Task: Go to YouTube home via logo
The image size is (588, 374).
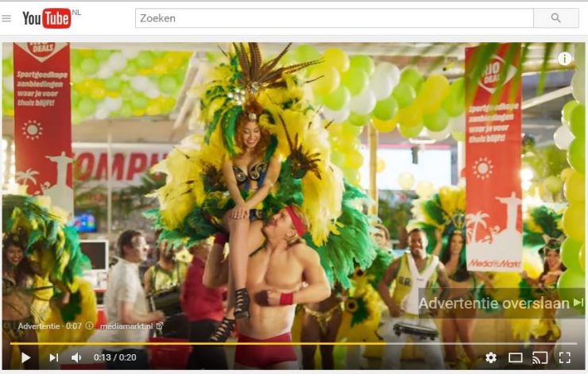Action: click(x=47, y=18)
